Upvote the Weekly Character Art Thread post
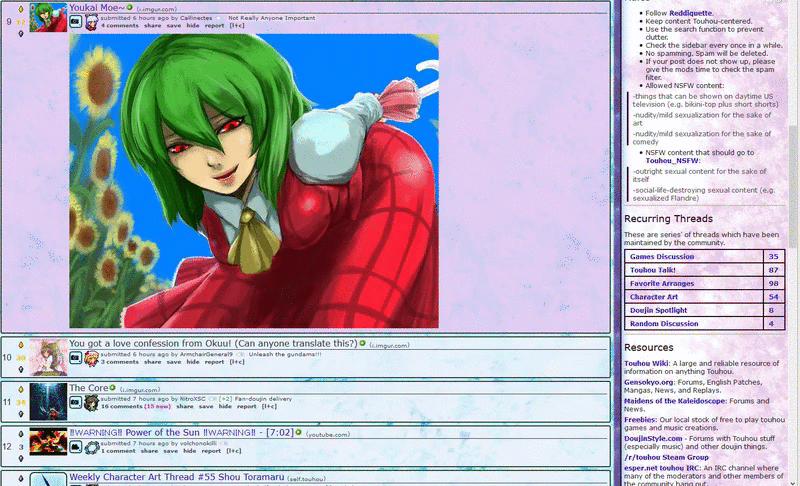800x486 pixels. click(21, 479)
